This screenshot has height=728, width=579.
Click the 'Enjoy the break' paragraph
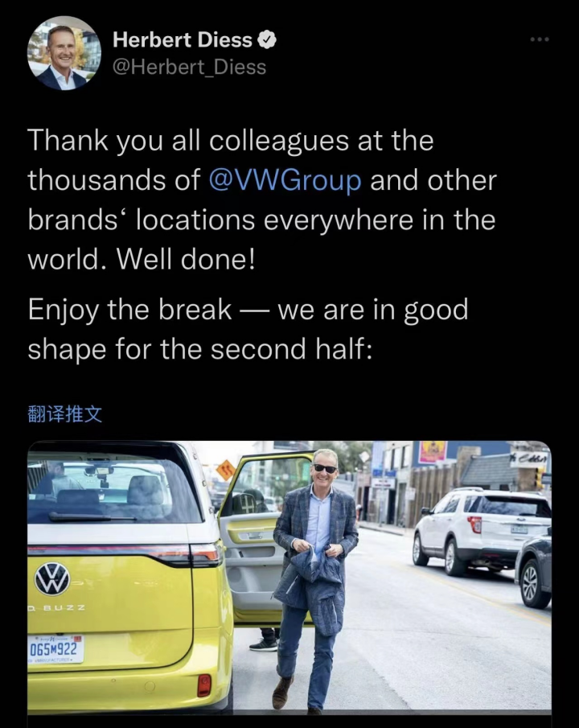248,329
